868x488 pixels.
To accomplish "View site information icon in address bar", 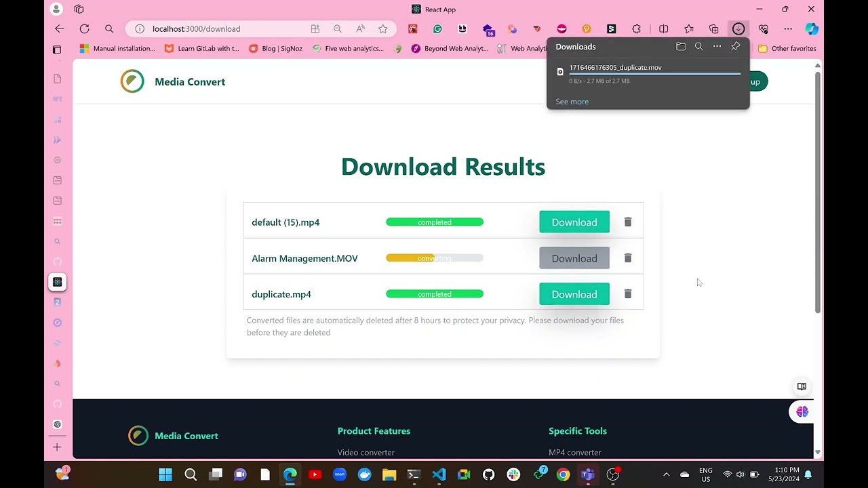I will point(140,29).
